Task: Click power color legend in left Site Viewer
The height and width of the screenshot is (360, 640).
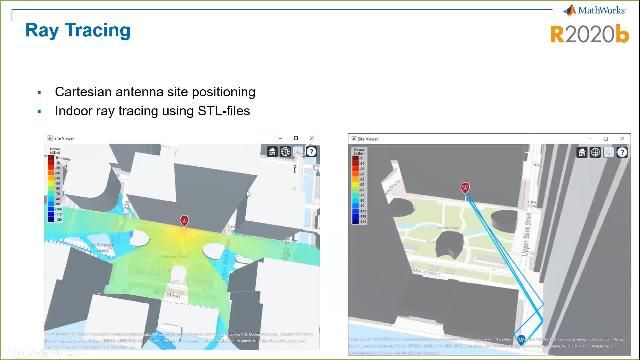Action: (55, 185)
